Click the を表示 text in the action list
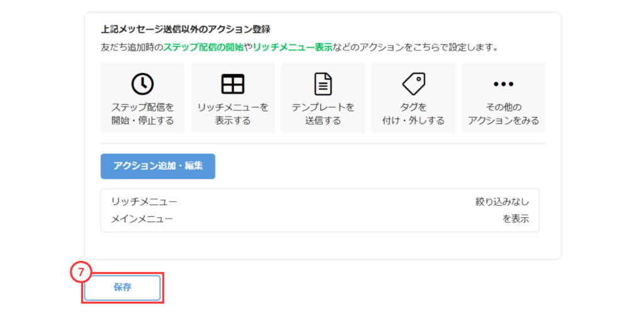Image resolution: width=644 pixels, height=314 pixels. pos(516,219)
